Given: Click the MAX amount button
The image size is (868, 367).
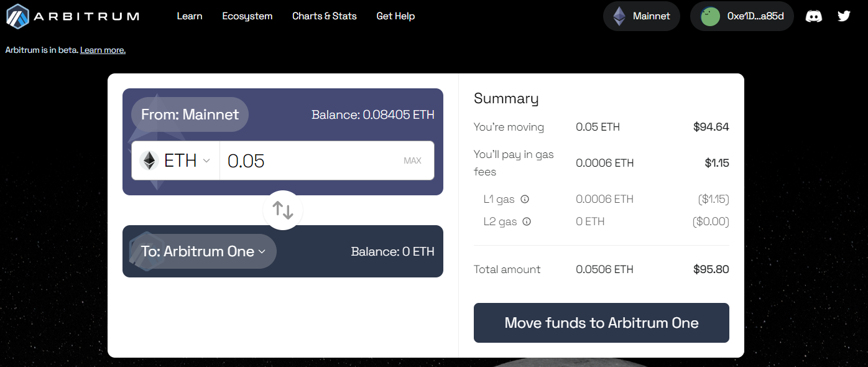Looking at the screenshot, I should pos(412,160).
